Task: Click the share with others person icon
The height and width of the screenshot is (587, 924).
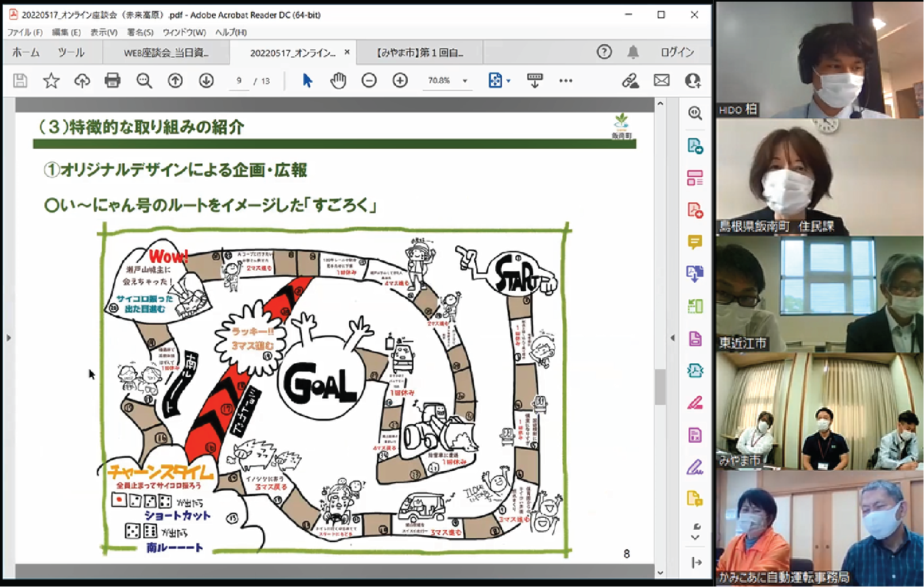Action: click(693, 81)
